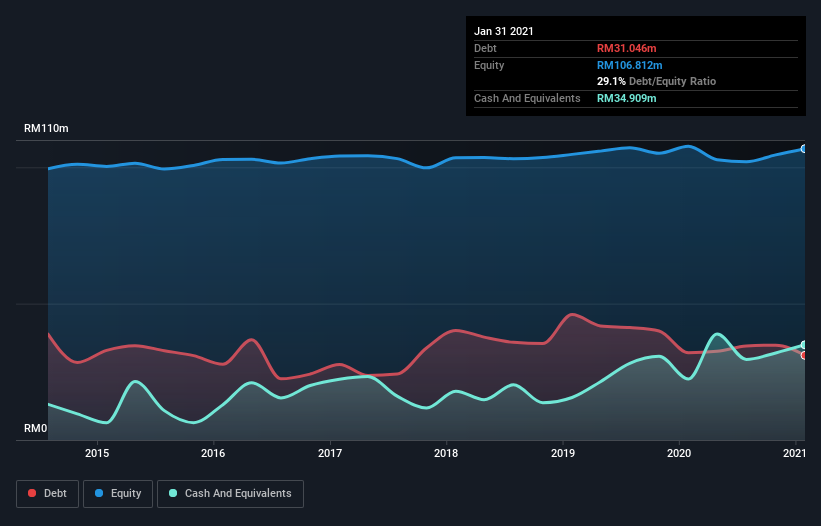Click the 2017 x-axis label
Image resolution: width=821 pixels, height=526 pixels.
pyautogui.click(x=330, y=453)
